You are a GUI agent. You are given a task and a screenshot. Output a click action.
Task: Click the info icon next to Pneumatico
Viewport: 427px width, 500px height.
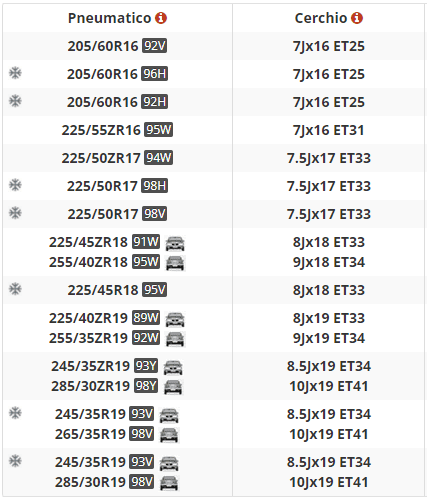point(161,18)
